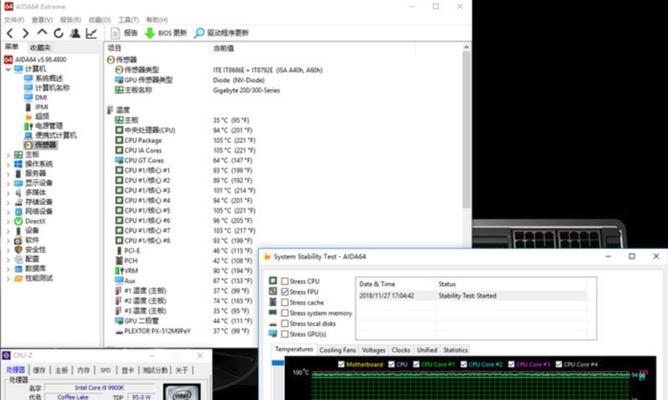Select the Stability Test: Started log row
Screen dimensions: 668x400
[472, 295]
